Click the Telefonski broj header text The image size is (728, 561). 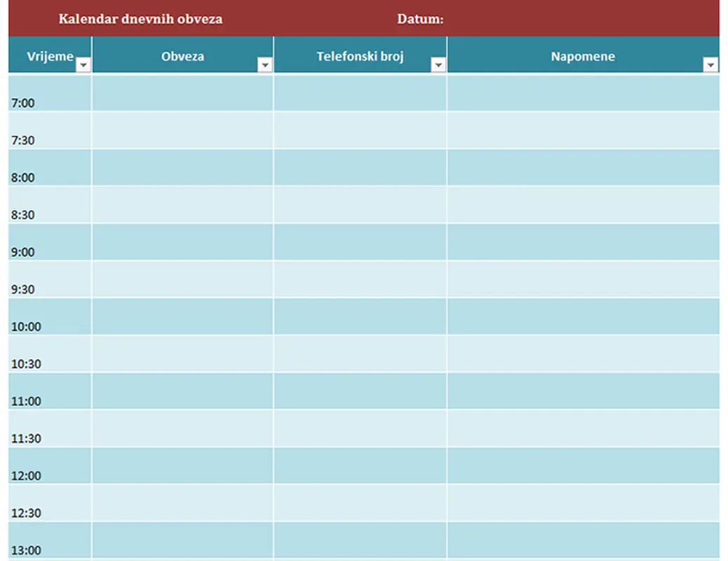360,56
